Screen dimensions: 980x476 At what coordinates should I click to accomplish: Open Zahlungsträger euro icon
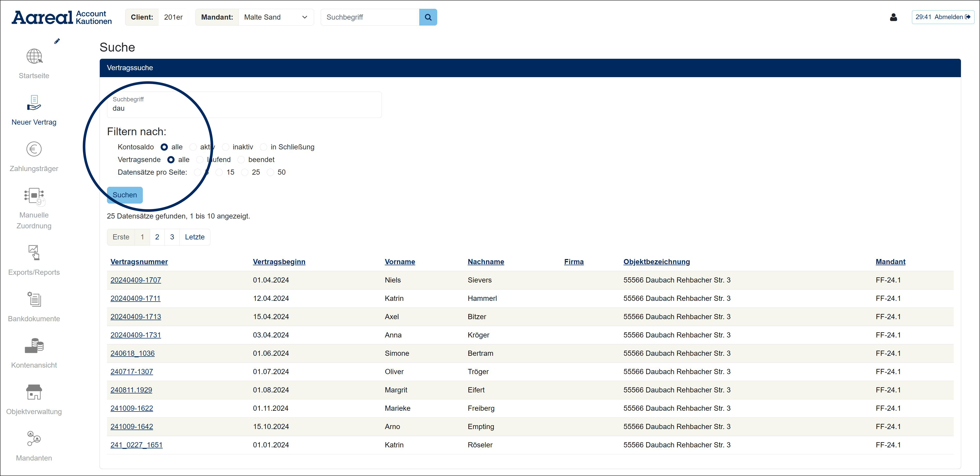point(34,149)
